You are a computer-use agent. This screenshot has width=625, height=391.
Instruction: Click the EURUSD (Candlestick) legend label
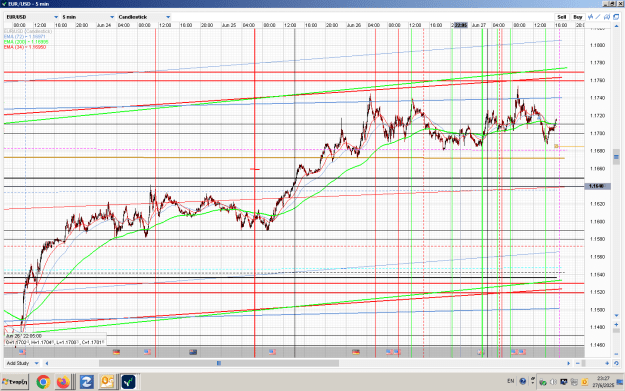point(28,31)
